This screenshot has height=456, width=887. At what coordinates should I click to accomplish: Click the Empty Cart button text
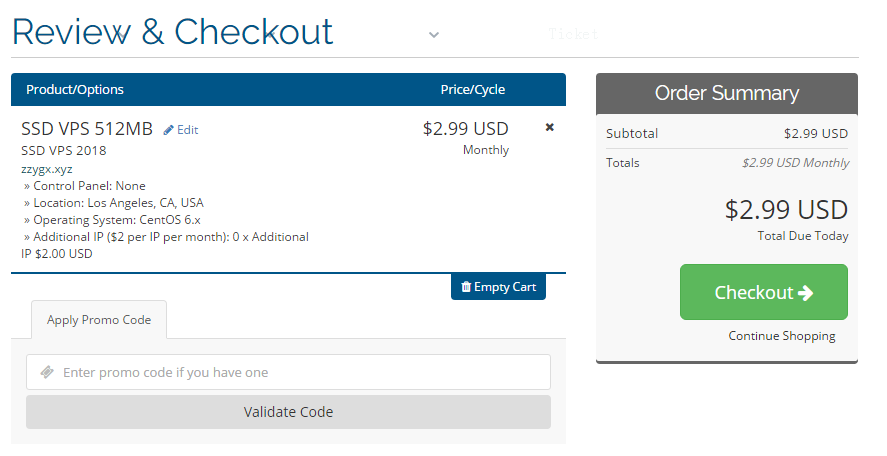[505, 287]
